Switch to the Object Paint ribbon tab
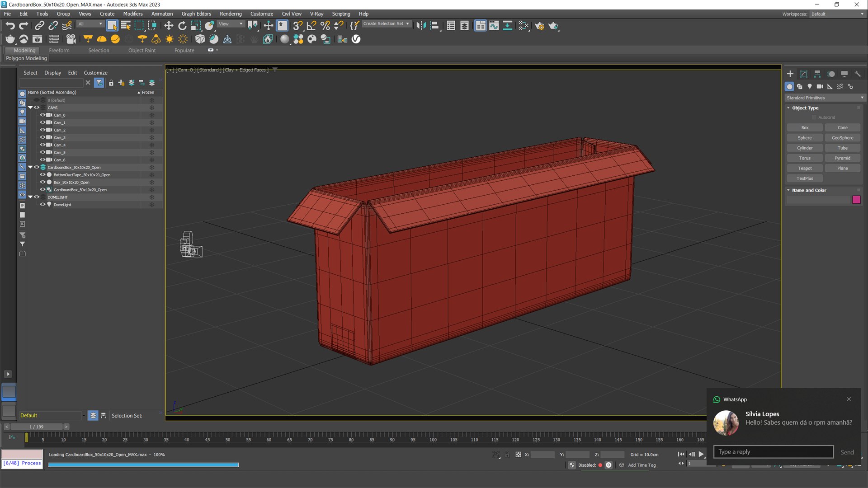Viewport: 868px width, 488px height. click(x=142, y=51)
